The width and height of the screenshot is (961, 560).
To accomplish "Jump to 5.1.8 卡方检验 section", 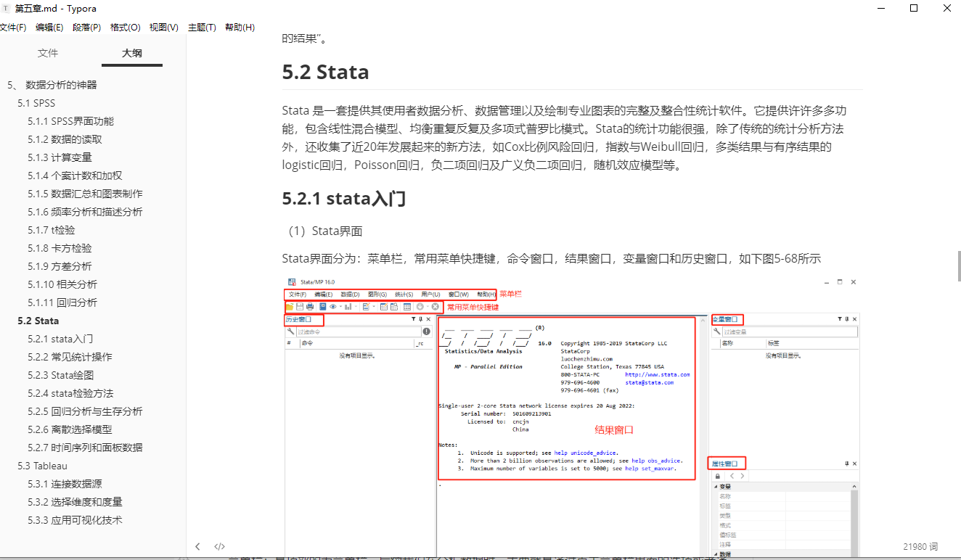I will (60, 248).
